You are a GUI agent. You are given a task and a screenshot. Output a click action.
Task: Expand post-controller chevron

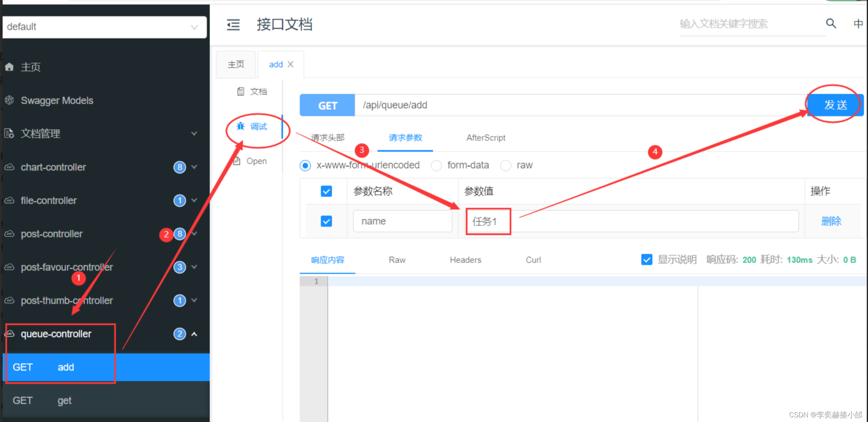(194, 234)
